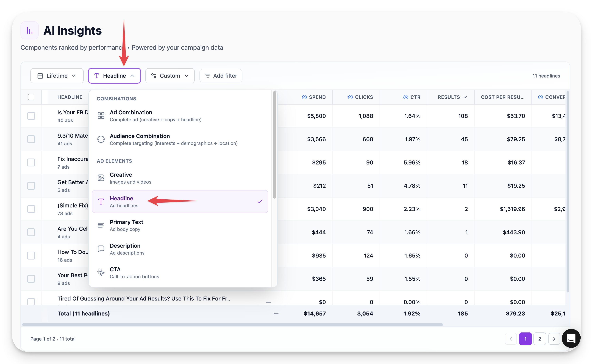Check the row with $5,800 spend

pos(31,116)
